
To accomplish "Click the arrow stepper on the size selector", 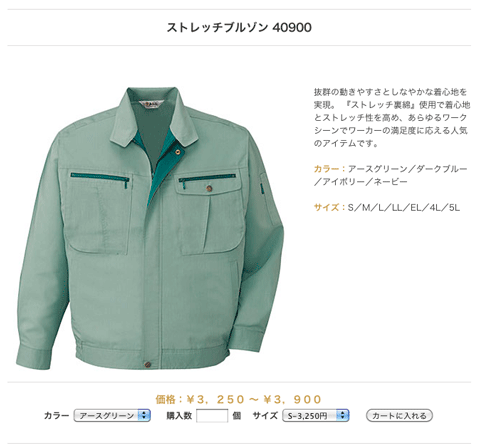I will tap(342, 415).
